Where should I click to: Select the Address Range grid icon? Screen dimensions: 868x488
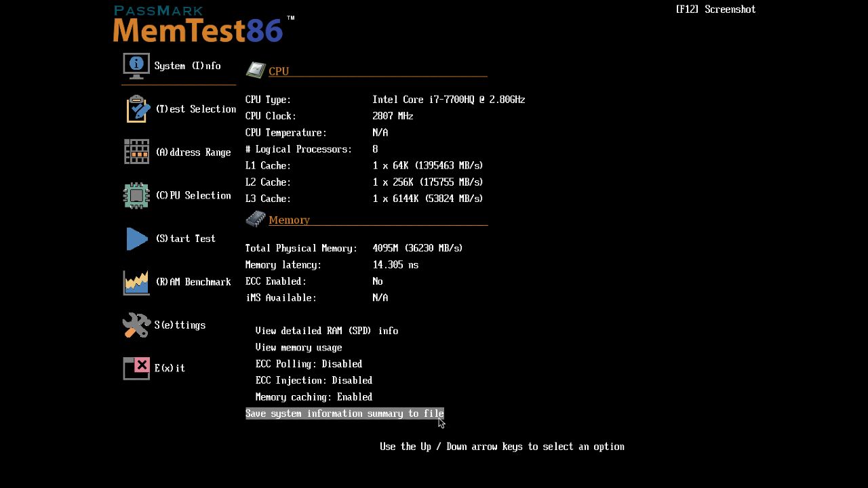coord(136,152)
